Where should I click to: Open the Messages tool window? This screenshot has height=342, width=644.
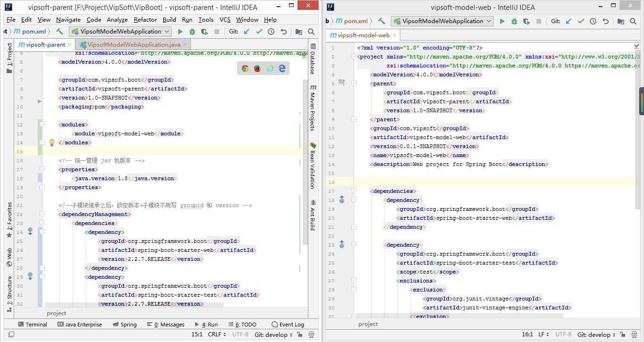[165, 325]
